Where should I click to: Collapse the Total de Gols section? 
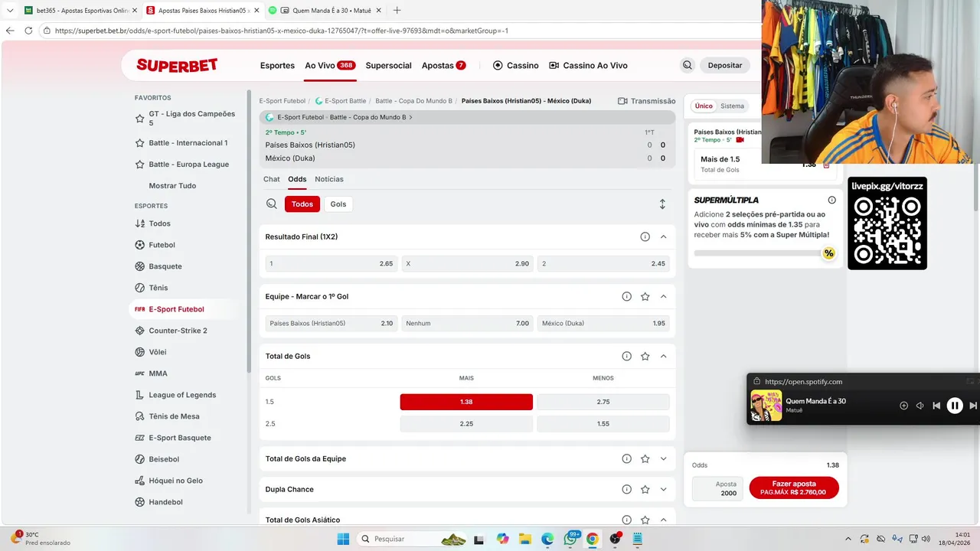(x=663, y=356)
